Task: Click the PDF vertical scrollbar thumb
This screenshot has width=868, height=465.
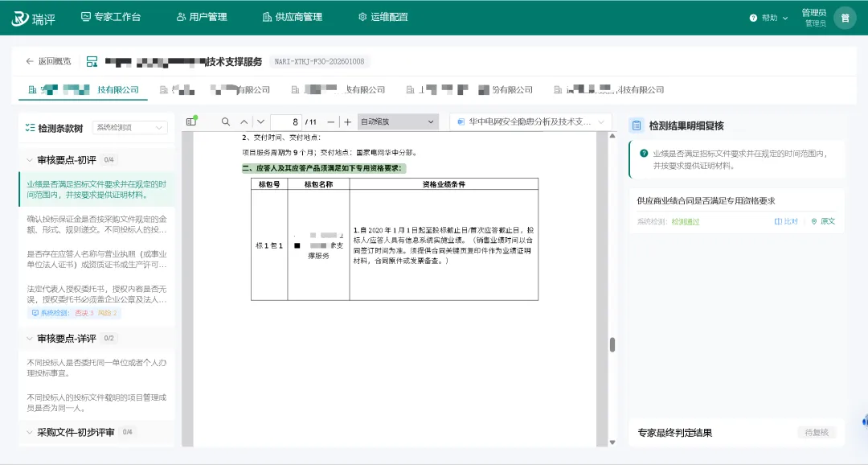Action: 612,345
